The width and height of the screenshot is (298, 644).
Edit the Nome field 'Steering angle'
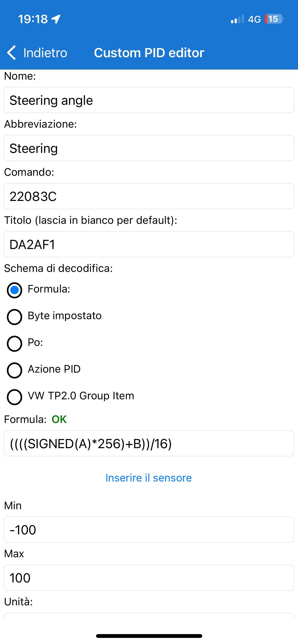(149, 100)
